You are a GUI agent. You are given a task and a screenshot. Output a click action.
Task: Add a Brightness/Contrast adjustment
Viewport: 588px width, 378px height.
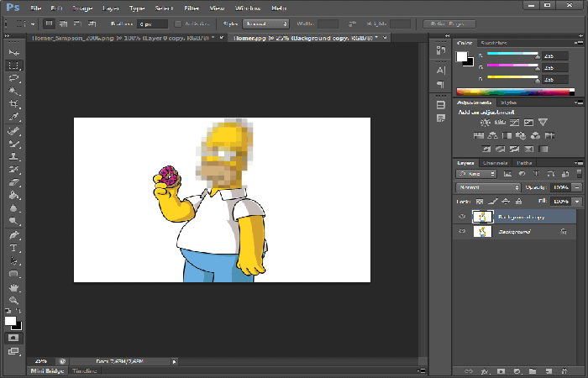[486, 123]
